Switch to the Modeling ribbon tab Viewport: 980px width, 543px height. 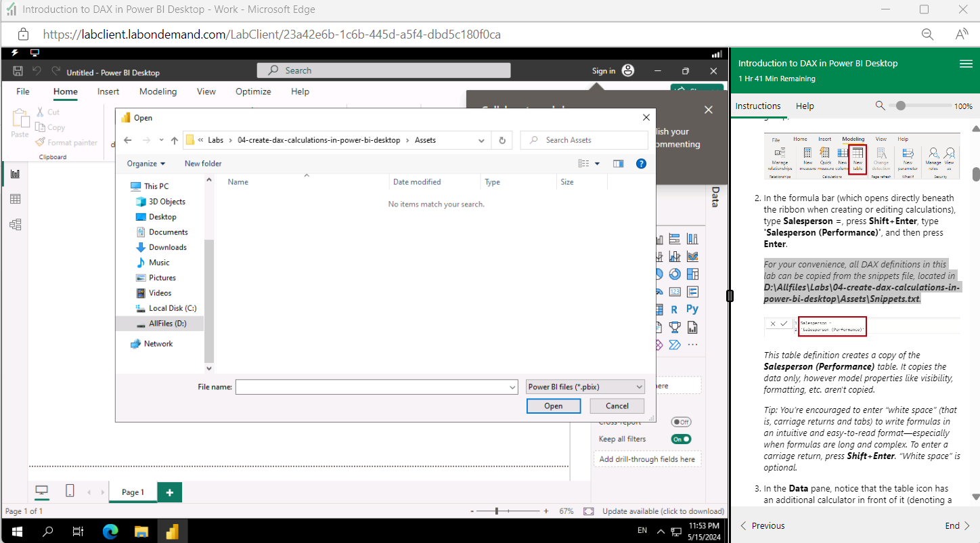coord(158,91)
